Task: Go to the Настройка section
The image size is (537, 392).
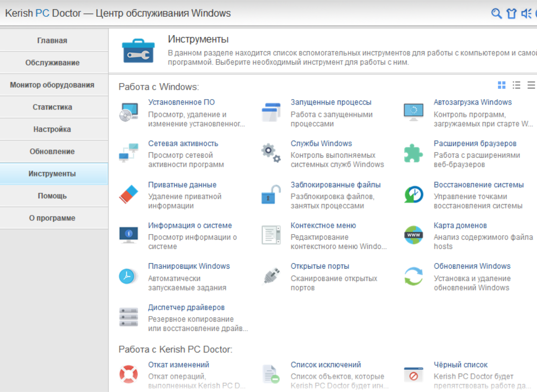Action: coord(52,129)
